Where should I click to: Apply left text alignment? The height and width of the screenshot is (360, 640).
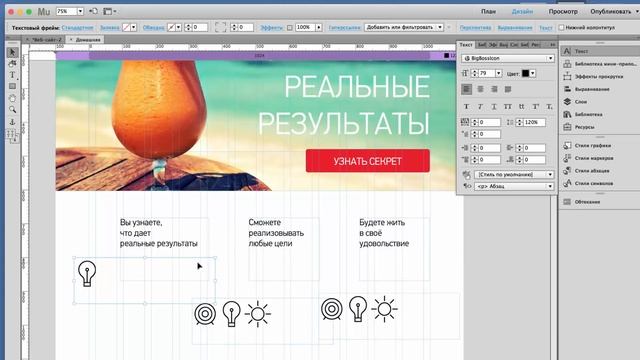(467, 89)
